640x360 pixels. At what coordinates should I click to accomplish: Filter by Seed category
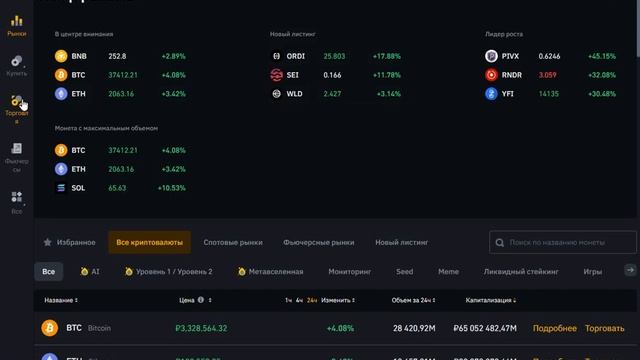pyautogui.click(x=404, y=271)
